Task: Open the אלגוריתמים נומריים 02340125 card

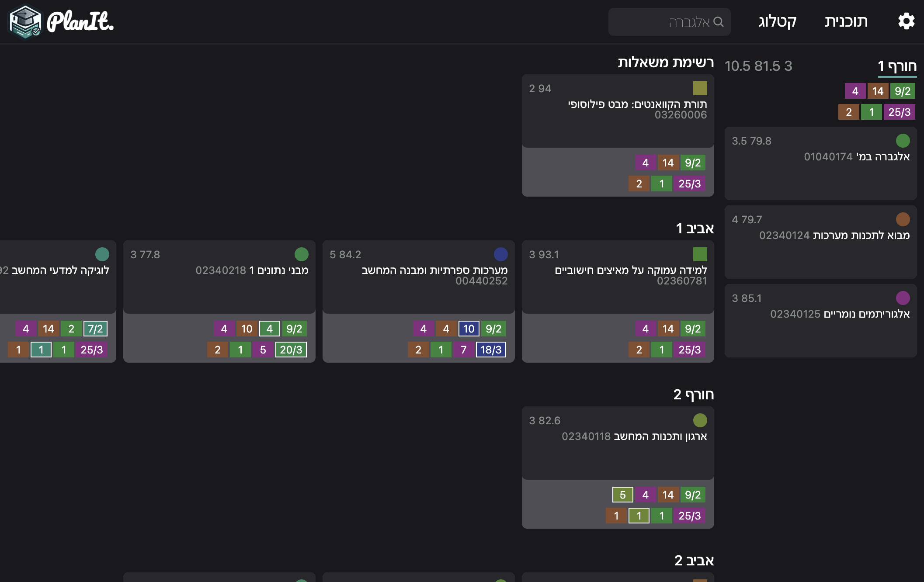Action: click(x=820, y=321)
